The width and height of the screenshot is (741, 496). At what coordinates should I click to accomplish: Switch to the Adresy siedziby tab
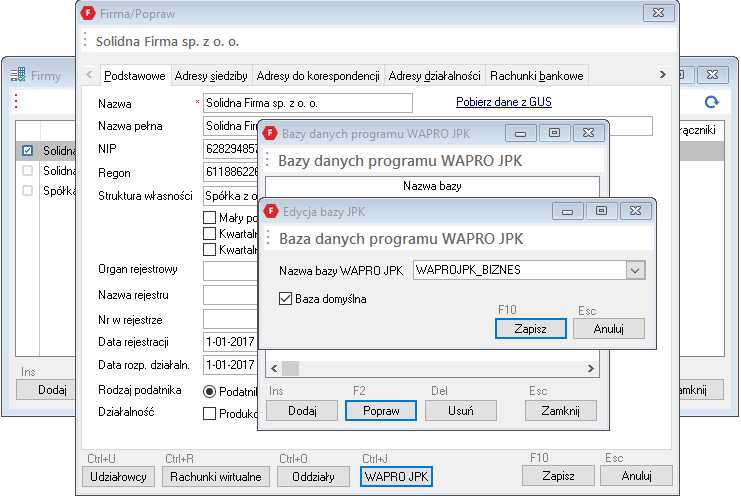[x=211, y=76]
